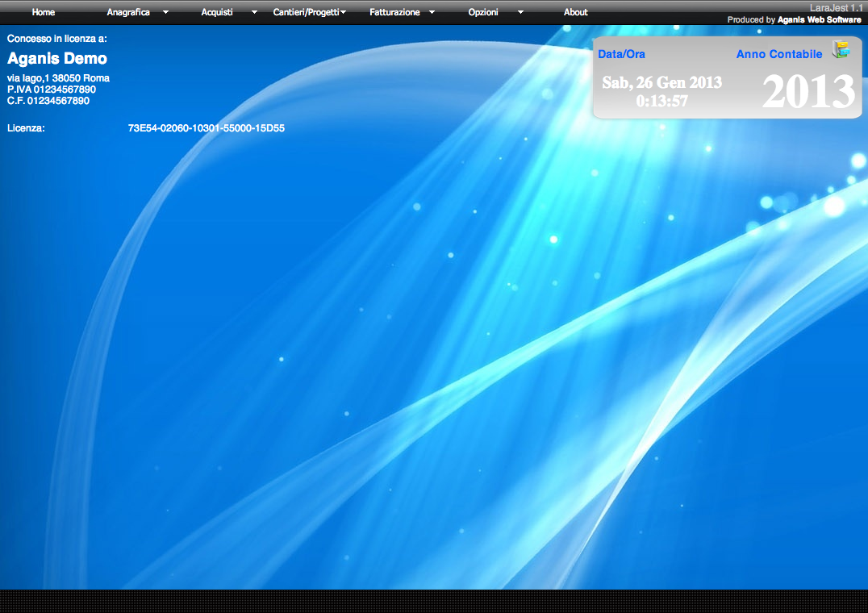Open the Anagrafica menu
Image resolution: width=868 pixels, height=613 pixels.
(x=128, y=12)
